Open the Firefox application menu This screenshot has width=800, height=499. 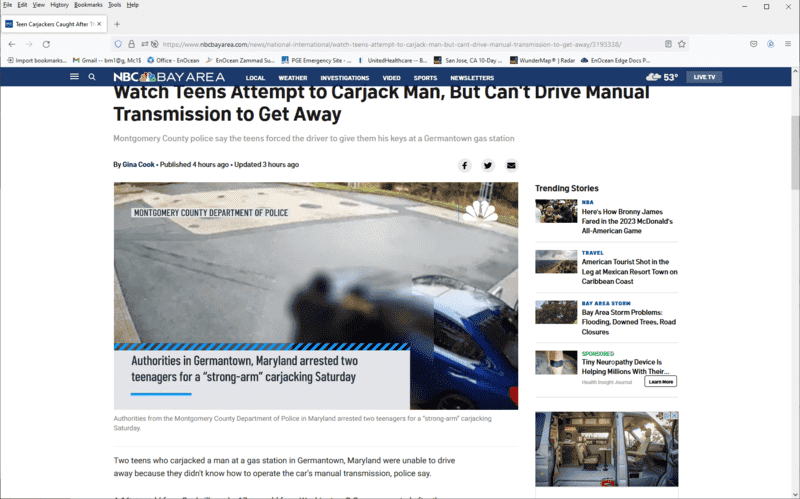[789, 44]
